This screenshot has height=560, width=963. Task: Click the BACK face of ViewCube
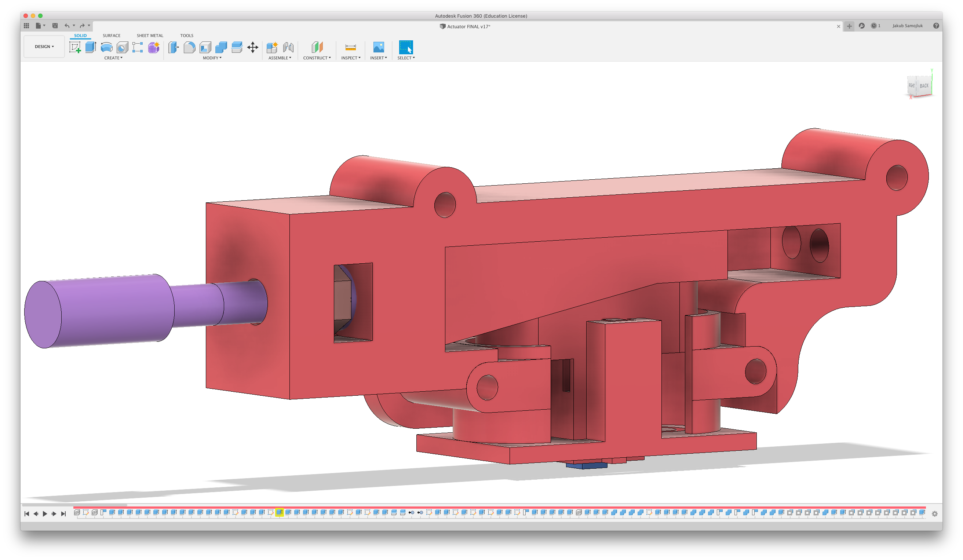(924, 86)
